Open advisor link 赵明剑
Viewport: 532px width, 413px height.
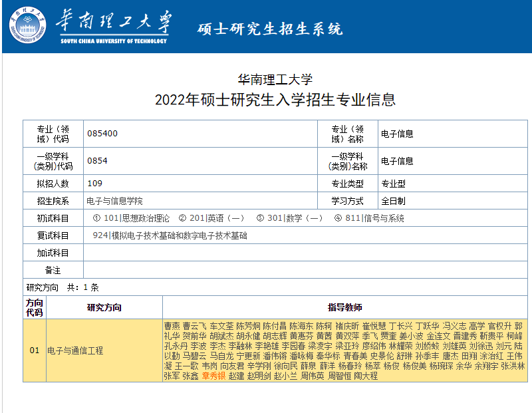[259, 376]
